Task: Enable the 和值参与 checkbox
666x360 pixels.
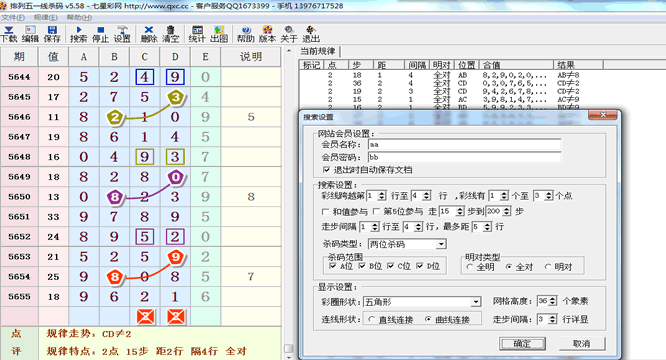Action: [326, 211]
